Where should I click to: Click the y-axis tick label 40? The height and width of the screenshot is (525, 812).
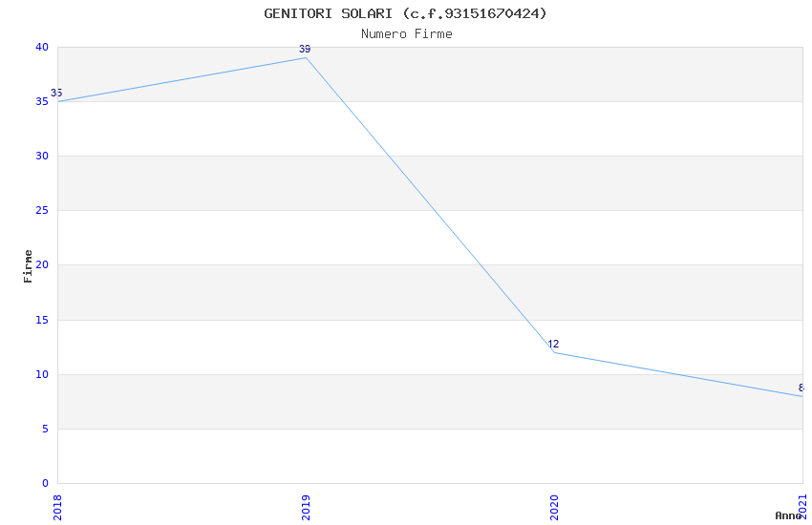pos(41,47)
